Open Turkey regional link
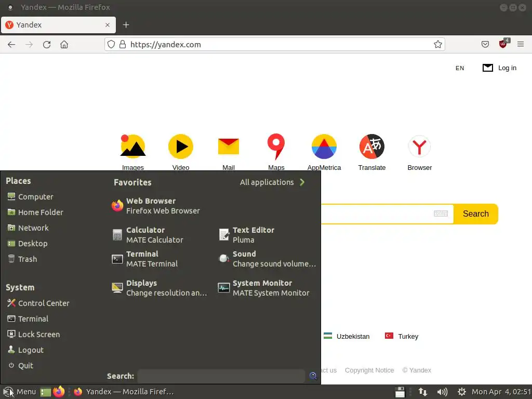This screenshot has width=532, height=399. (402, 336)
